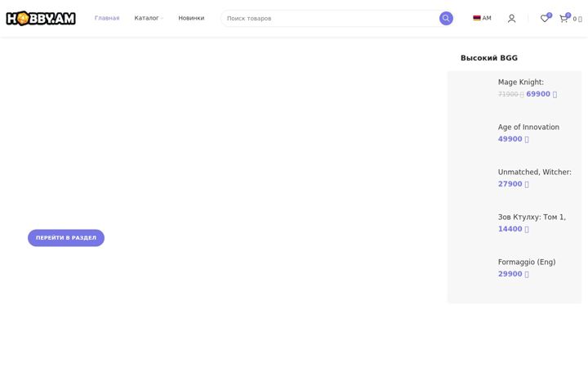Open the AM language flag selector
588x368 pixels.
(483, 18)
